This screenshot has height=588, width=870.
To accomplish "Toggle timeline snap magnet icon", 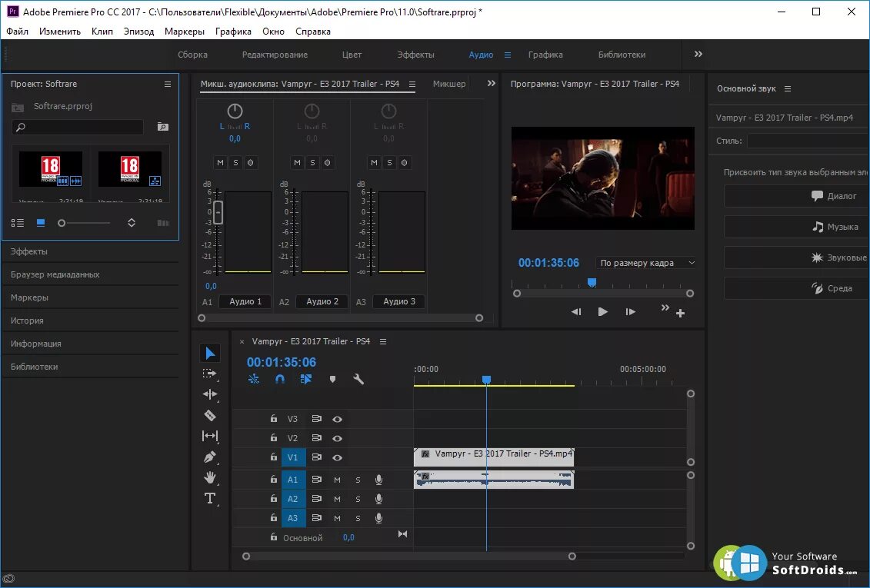I will tap(280, 379).
